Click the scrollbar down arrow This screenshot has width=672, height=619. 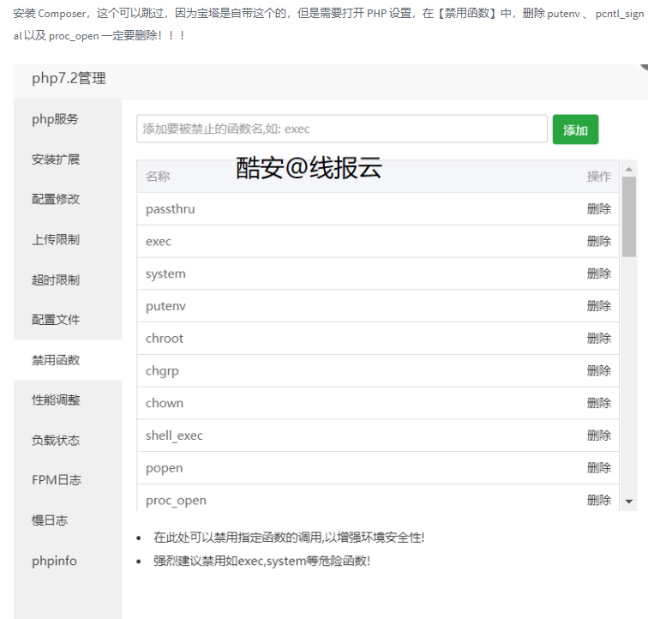(629, 502)
